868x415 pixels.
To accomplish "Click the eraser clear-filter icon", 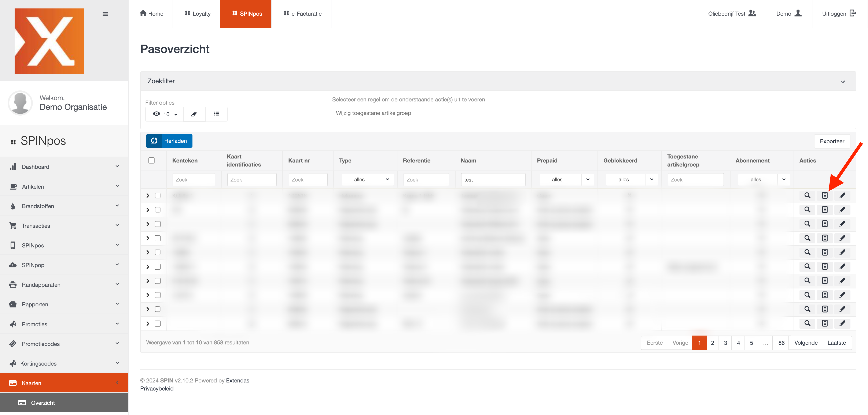I will (194, 114).
